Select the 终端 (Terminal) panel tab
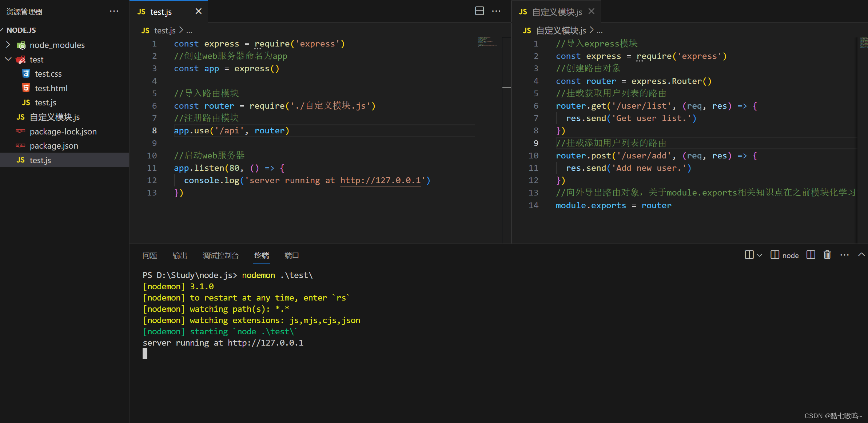868x423 pixels. tap(262, 255)
